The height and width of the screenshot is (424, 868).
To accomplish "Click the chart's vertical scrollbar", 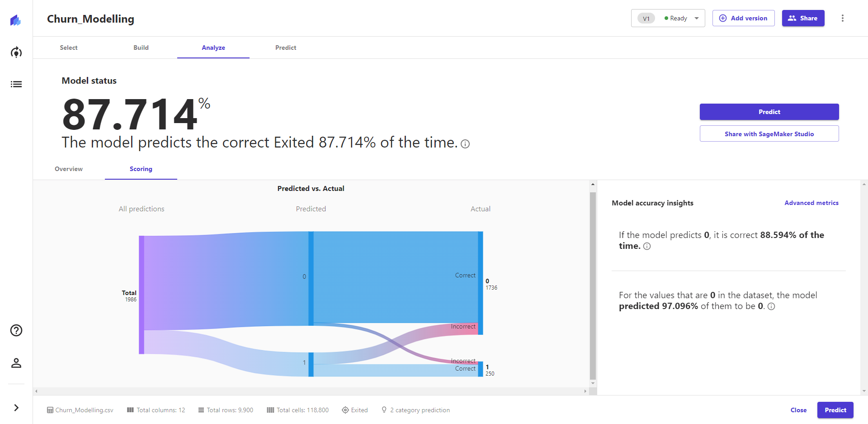I will click(x=593, y=285).
